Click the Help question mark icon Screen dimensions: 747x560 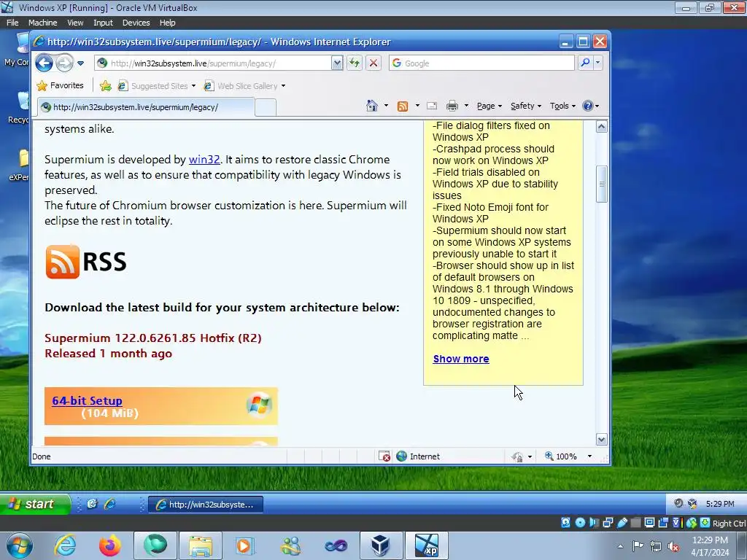[588, 106]
